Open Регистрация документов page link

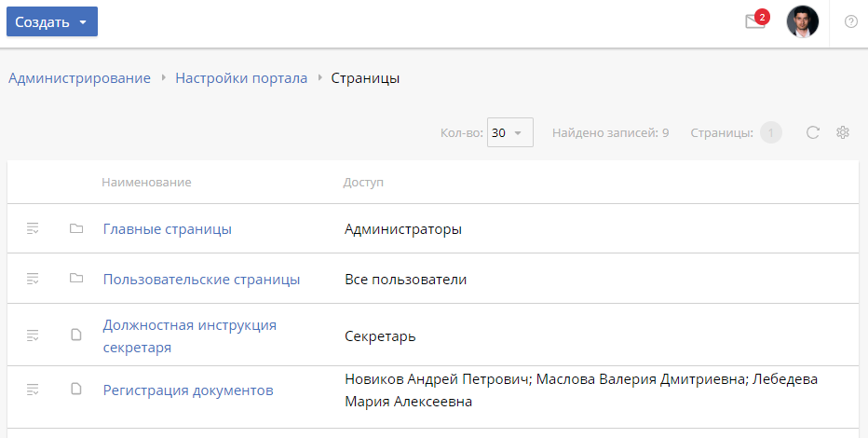click(x=188, y=390)
